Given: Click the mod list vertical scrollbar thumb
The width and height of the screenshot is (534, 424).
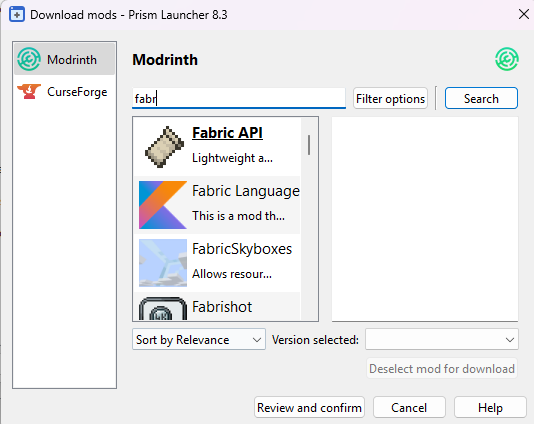Looking at the screenshot, I should (x=309, y=145).
